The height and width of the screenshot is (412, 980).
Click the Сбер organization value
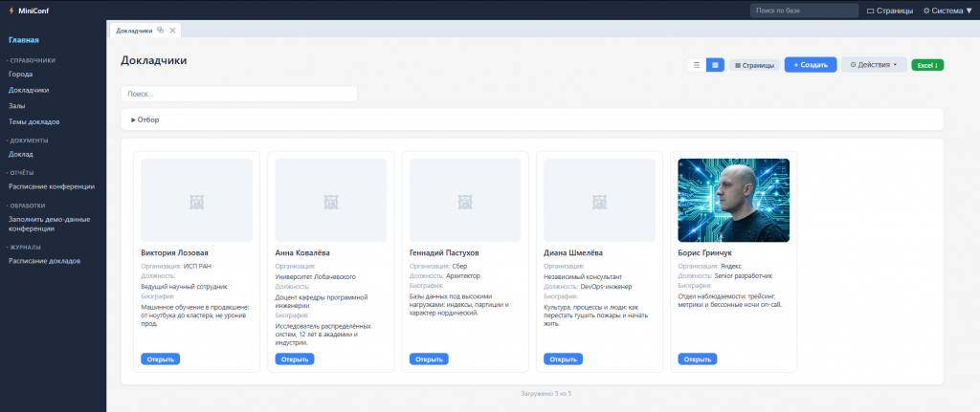(x=459, y=267)
